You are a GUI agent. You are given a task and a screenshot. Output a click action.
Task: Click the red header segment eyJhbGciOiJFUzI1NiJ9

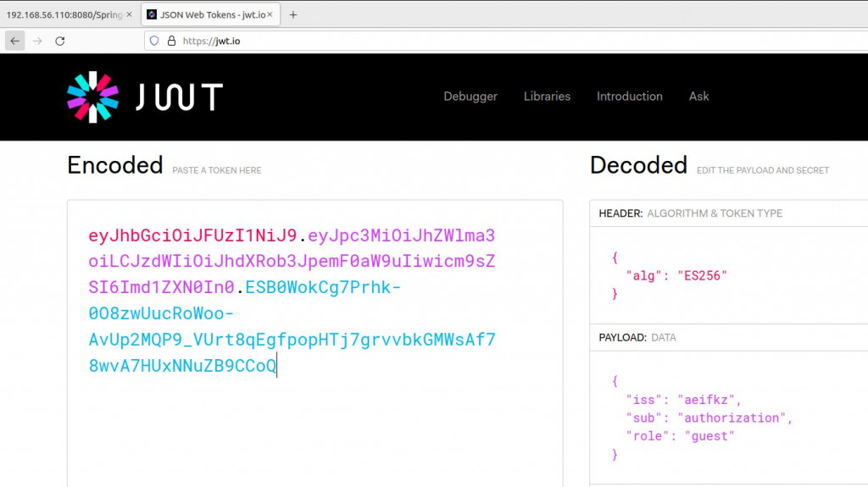(192, 235)
